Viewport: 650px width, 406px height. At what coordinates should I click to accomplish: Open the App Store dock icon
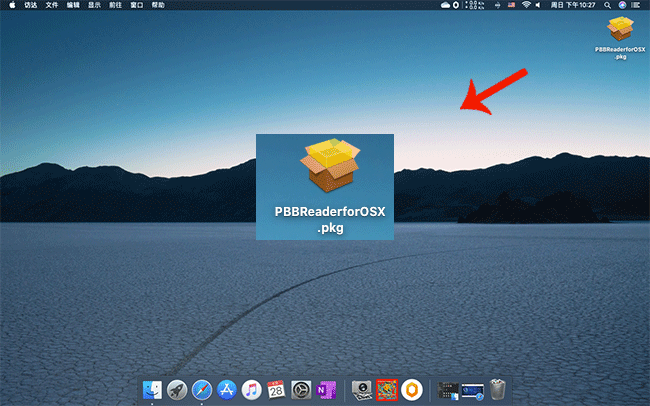coord(227,390)
